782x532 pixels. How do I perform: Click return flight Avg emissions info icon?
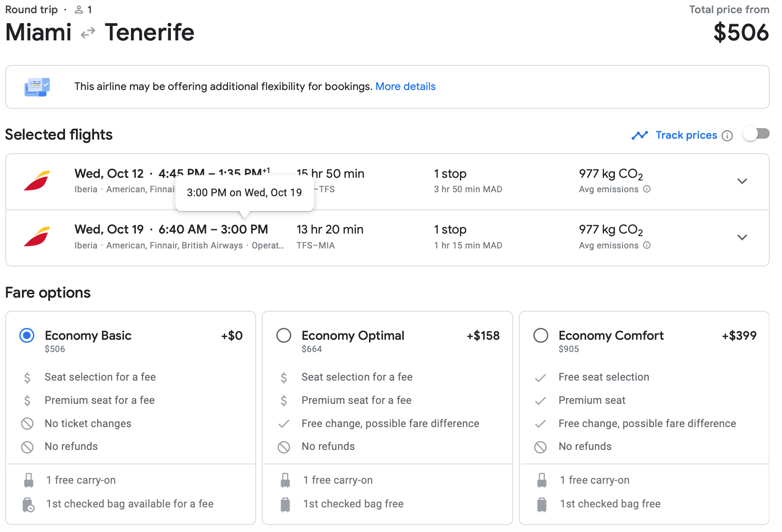point(647,245)
